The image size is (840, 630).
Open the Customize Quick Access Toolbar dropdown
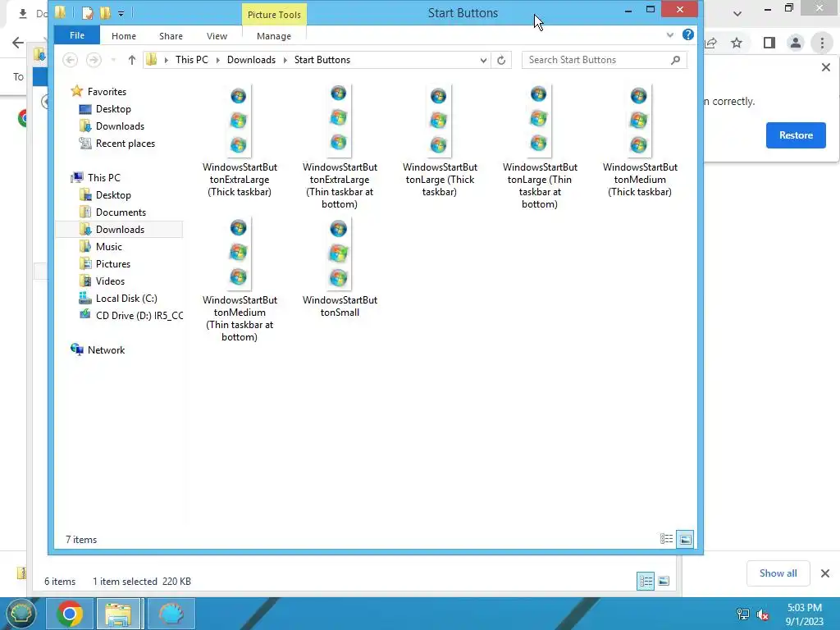121,13
